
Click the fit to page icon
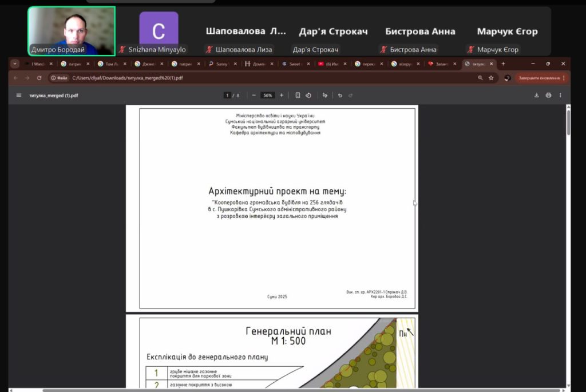[298, 96]
